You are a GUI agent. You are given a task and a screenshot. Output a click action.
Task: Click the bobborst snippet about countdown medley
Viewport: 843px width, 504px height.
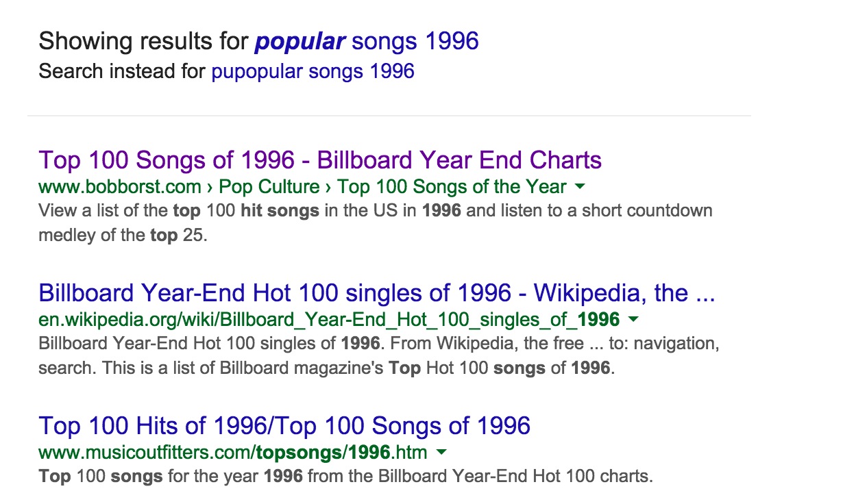375,223
